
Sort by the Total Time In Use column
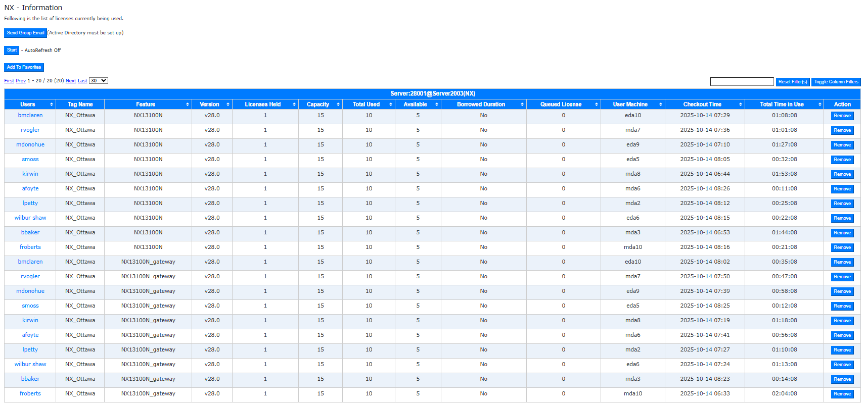click(x=784, y=105)
